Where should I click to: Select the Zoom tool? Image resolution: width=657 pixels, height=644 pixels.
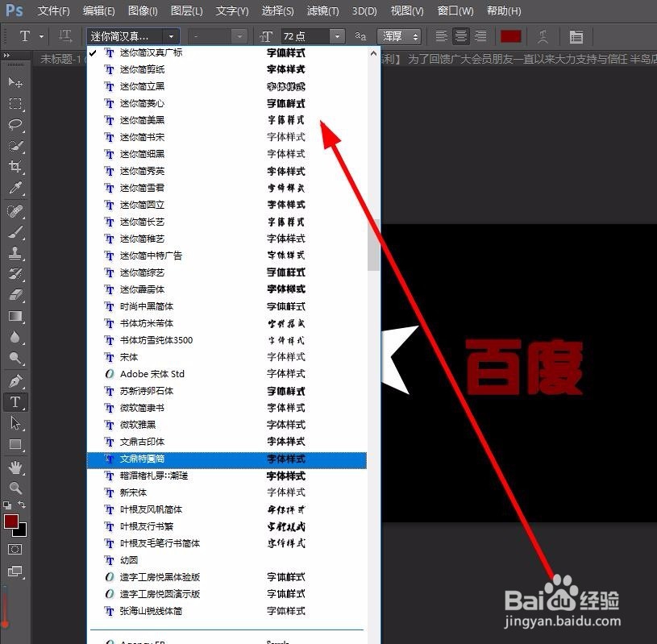15,488
